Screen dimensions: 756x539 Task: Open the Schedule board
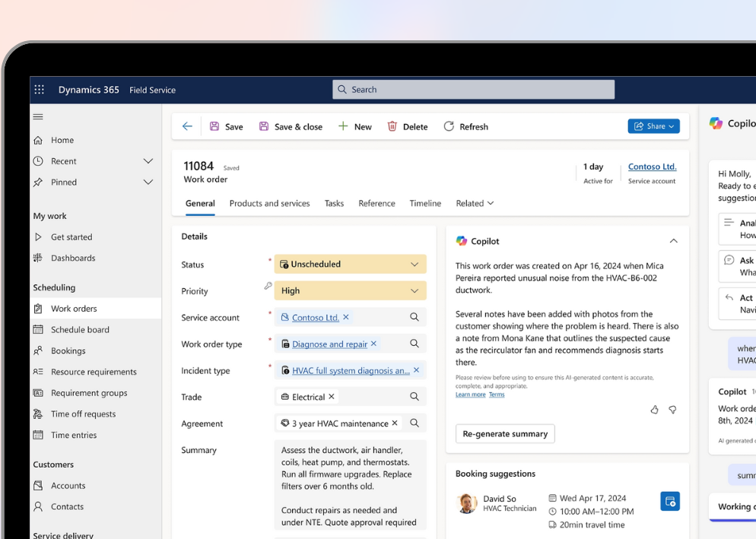pos(96,330)
